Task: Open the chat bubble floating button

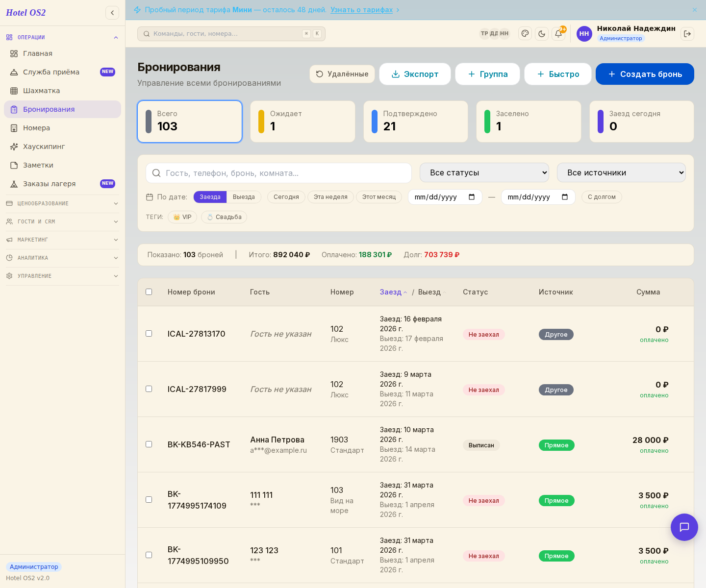Action: (684, 527)
